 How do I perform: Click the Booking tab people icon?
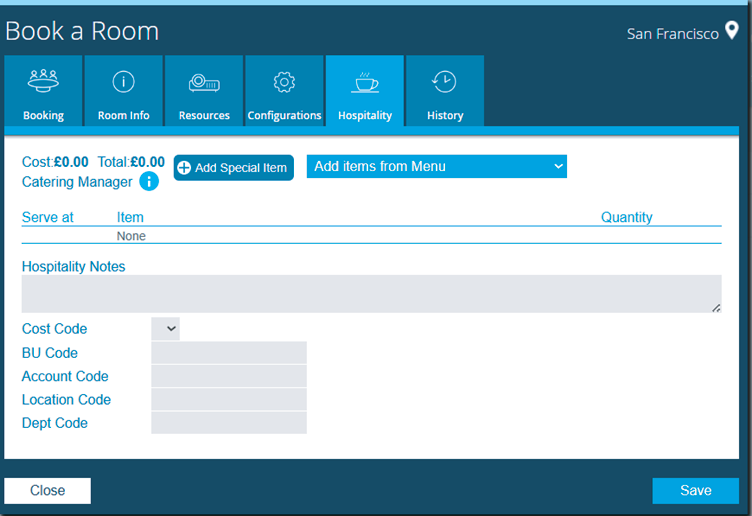pos(43,81)
